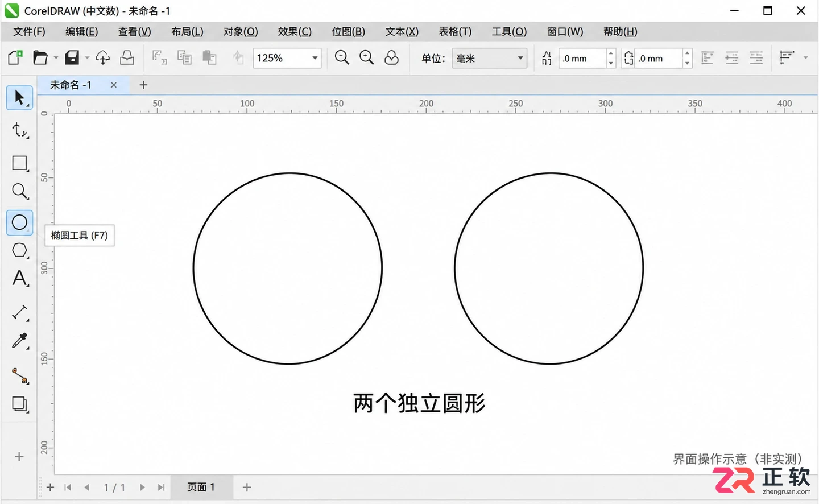This screenshot has width=819, height=504.
Task: Expand the arrow beside the Save icon
Action: click(87, 58)
